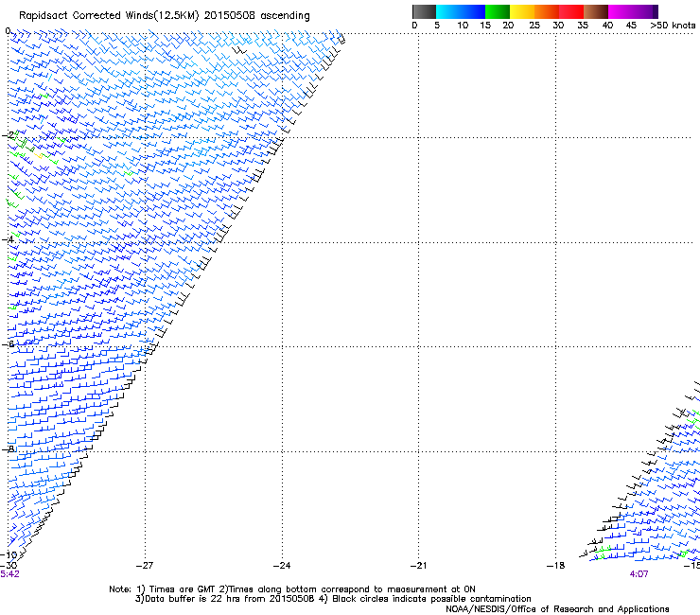Click the '>50 knots' legend label
Screen dimensions: 700x615
[673, 26]
